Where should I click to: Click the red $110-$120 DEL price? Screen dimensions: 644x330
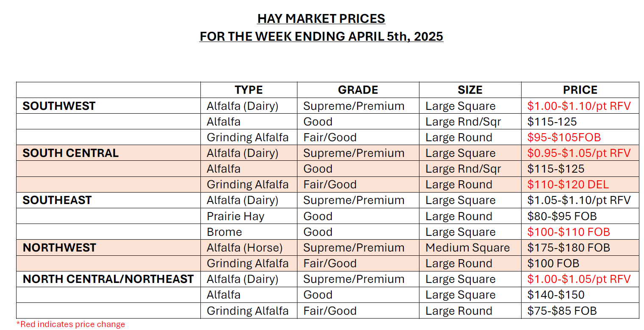568,185
